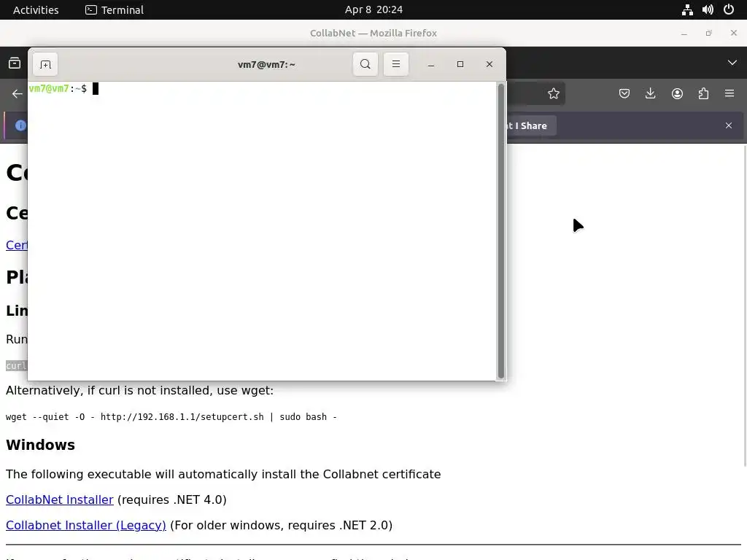Bookmark this page with the star icon

553,94
